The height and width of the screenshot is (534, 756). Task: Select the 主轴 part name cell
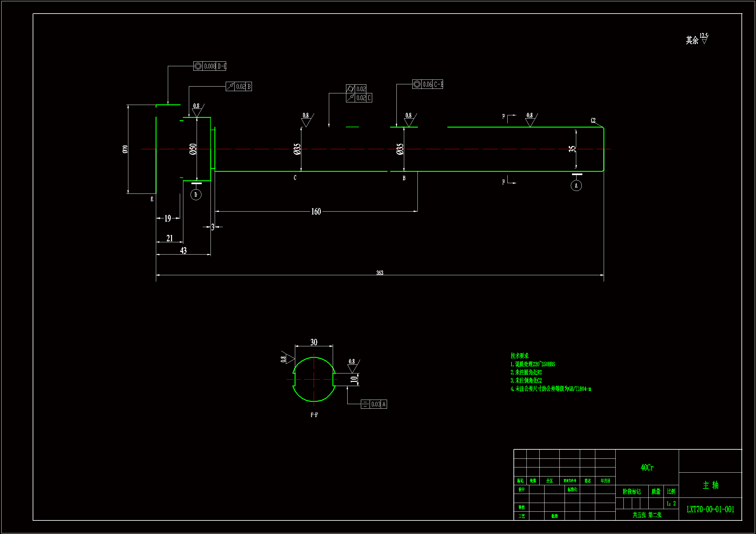point(710,485)
